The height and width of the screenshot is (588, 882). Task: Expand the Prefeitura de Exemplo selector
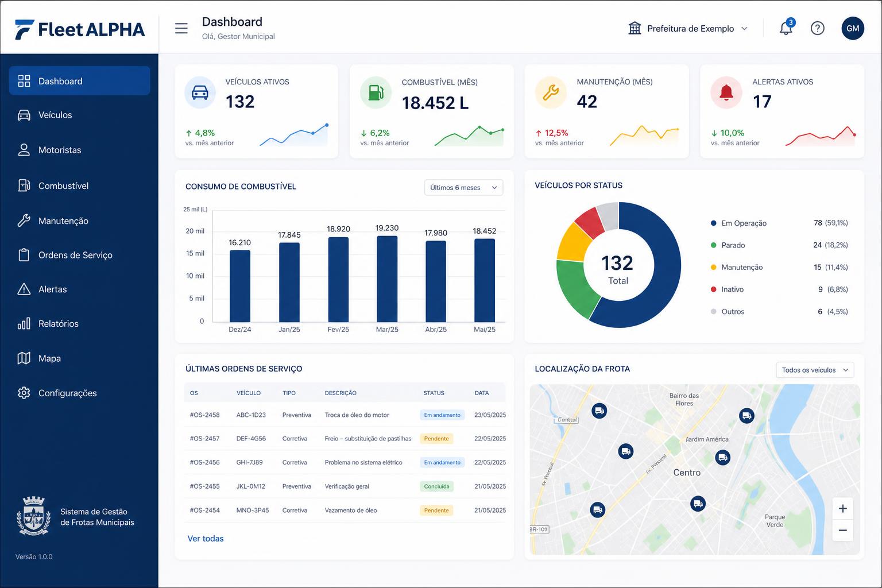(x=688, y=28)
